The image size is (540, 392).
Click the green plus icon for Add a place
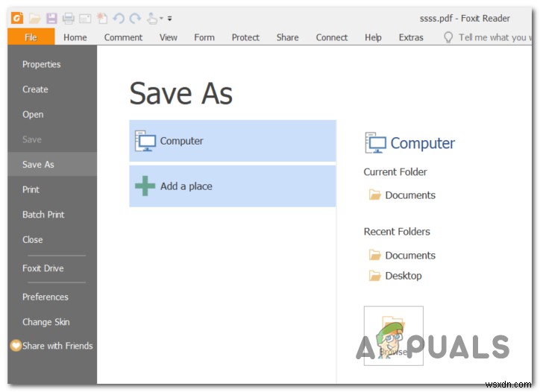[145, 186]
